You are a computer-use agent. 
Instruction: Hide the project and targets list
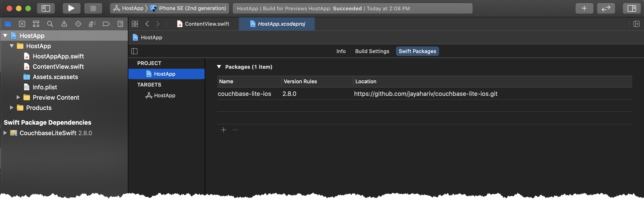click(134, 51)
